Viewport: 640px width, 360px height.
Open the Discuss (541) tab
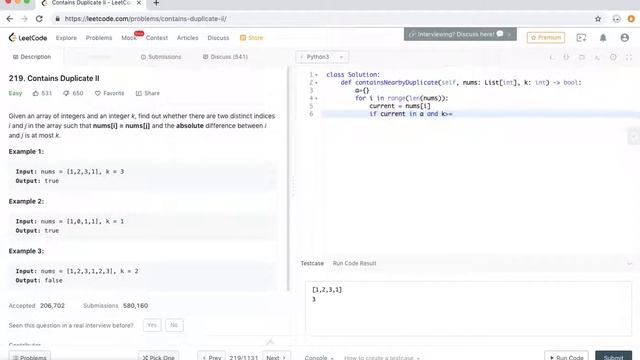(x=225, y=57)
